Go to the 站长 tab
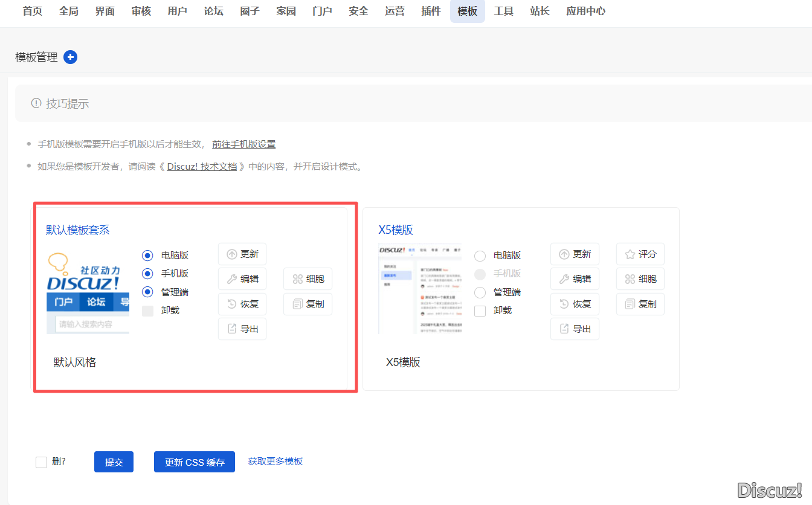The image size is (812, 505). pyautogui.click(x=540, y=11)
